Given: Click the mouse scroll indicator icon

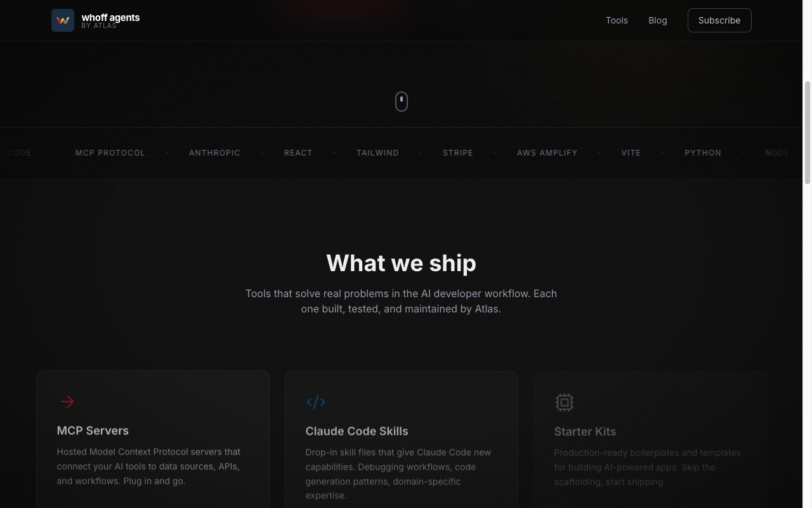Looking at the screenshot, I should [402, 101].
